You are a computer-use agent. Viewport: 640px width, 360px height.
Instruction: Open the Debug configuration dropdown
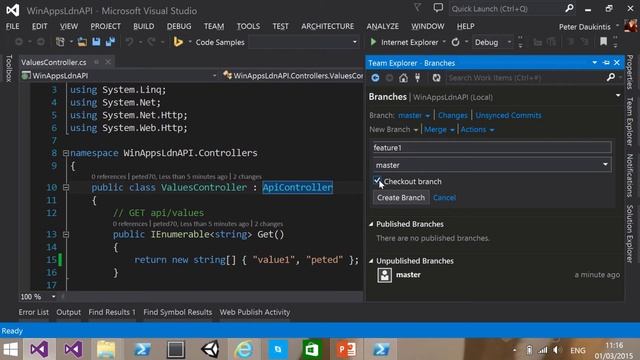[x=509, y=42]
